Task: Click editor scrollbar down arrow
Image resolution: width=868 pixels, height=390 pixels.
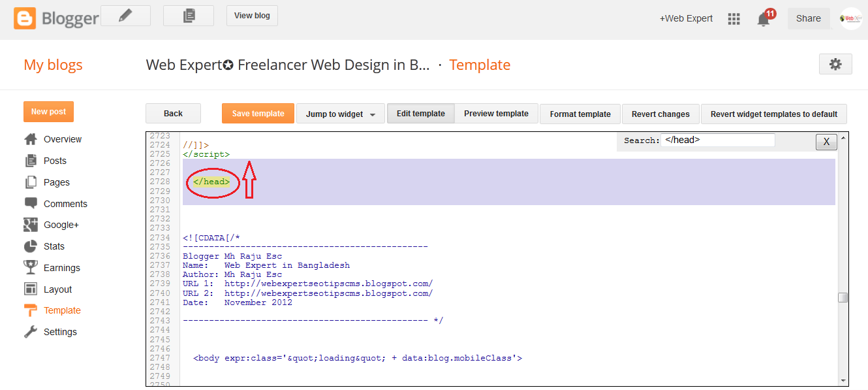Action: click(843, 380)
